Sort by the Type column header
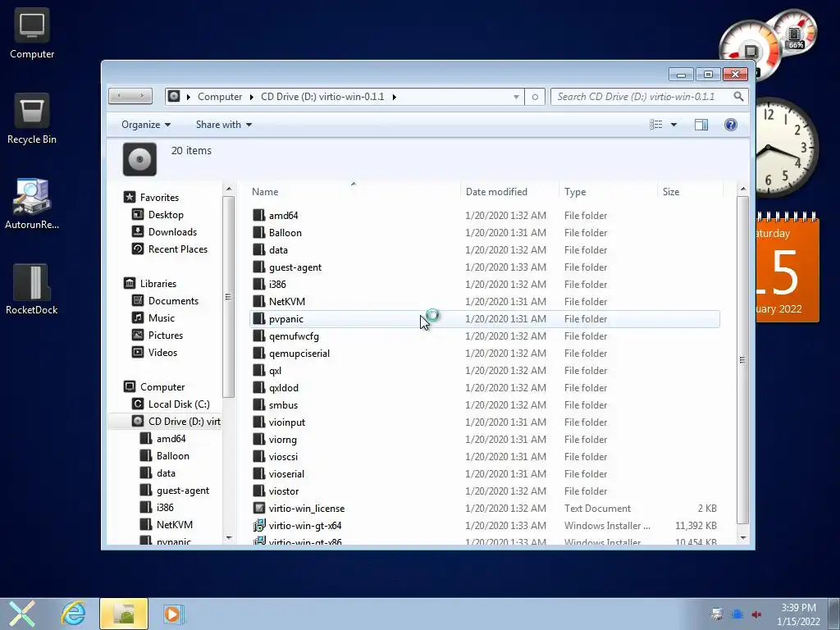The width and height of the screenshot is (840, 630). [608, 192]
